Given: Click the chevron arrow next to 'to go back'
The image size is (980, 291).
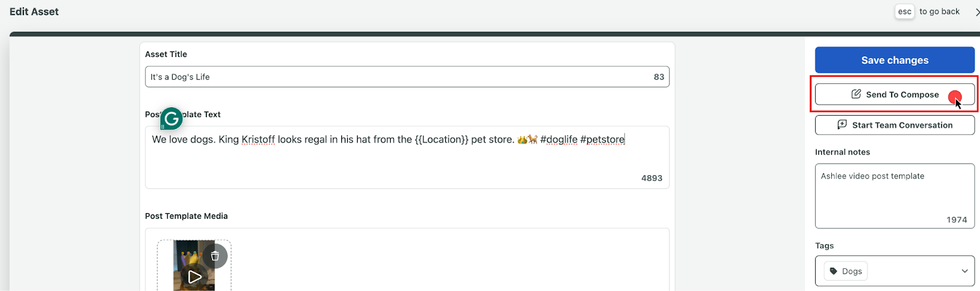Looking at the screenshot, I should pos(976,12).
